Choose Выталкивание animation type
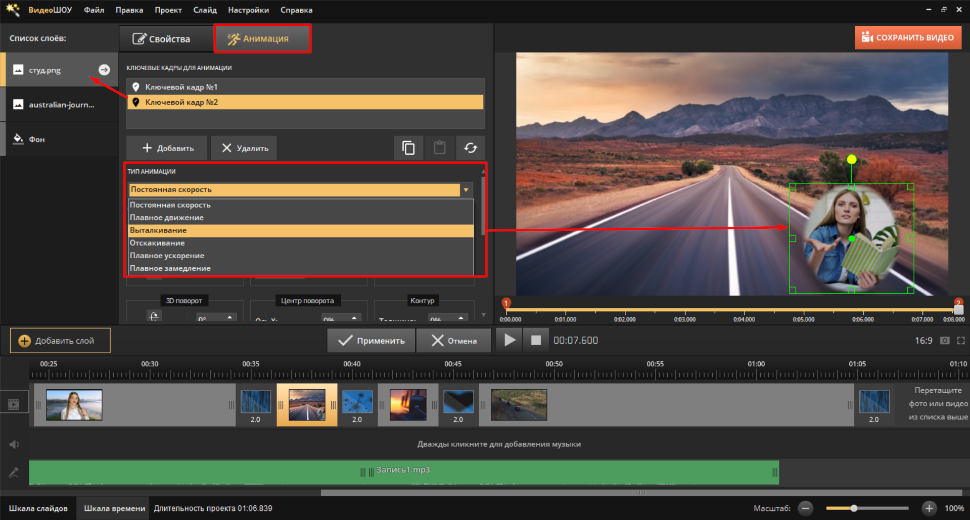 click(x=301, y=230)
